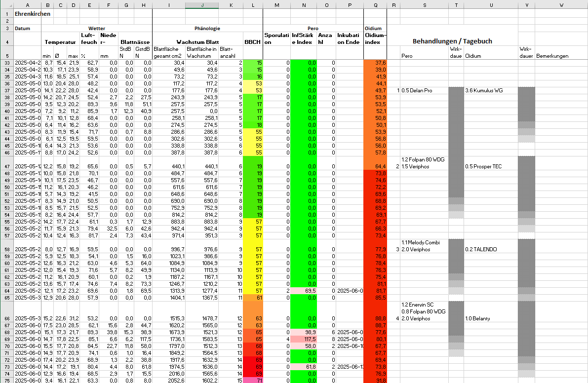
Task: Select the InfStärke Index cell showing 98,9
Action: coord(304,332)
